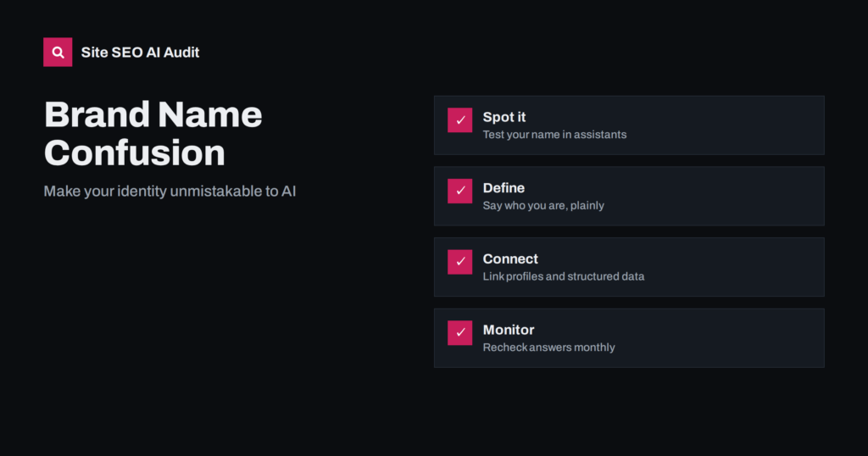Toggle the Spot it checkbox
Screen dimensions: 868x456
[460, 120]
